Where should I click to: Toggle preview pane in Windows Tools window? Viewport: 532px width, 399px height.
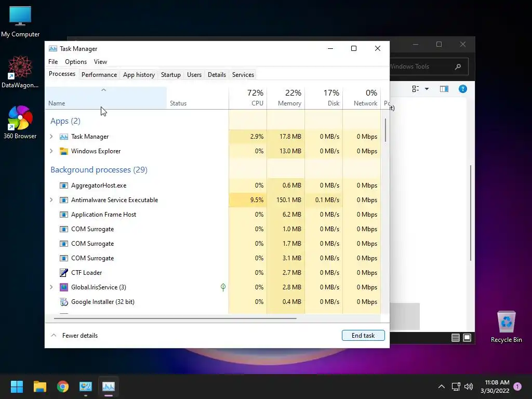click(x=444, y=89)
